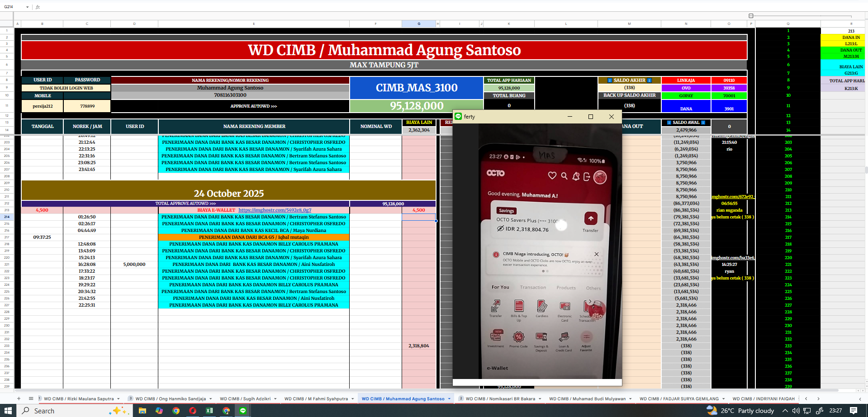Open dropdown for Ong Hanmiko Sandjaja sheet tab
The width and height of the screenshot is (868, 417).
click(x=210, y=399)
